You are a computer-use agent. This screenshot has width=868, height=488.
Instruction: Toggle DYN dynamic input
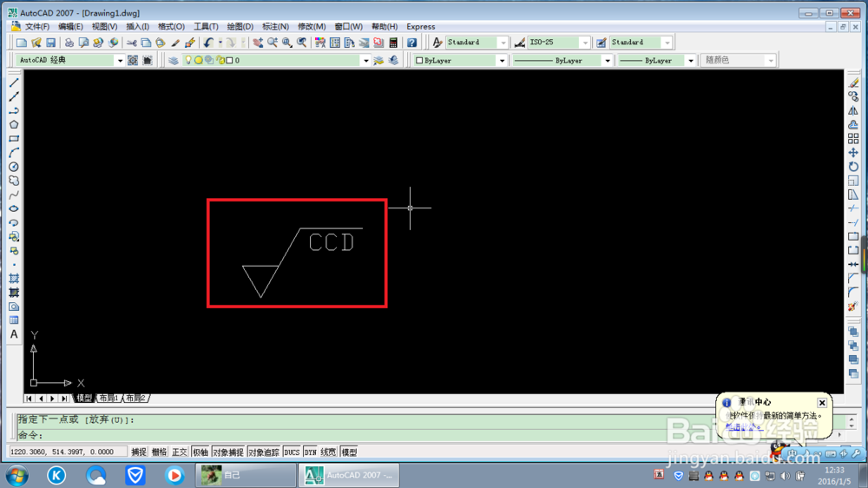click(311, 452)
